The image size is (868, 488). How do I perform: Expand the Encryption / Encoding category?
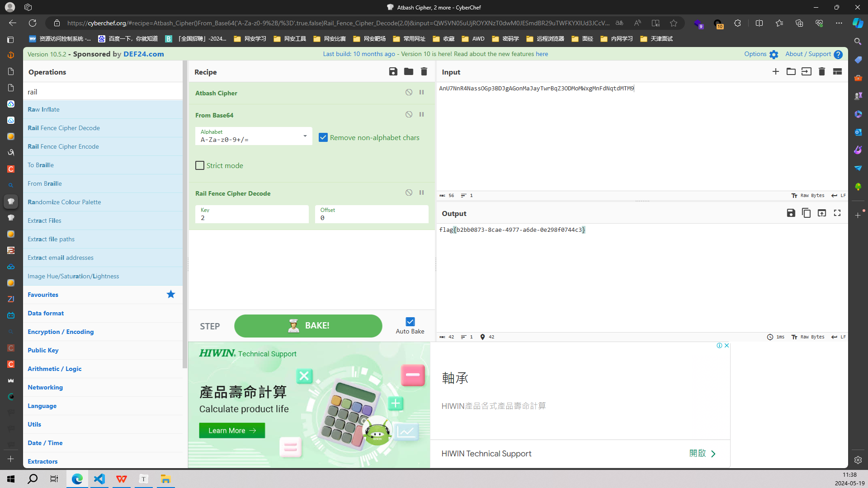[x=61, y=332]
